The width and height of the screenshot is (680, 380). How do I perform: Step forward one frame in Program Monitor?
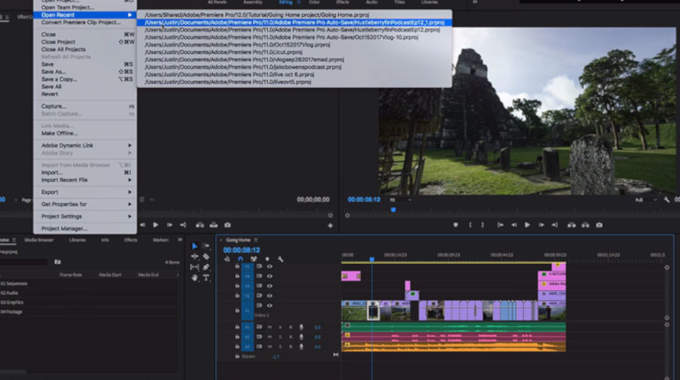541,225
